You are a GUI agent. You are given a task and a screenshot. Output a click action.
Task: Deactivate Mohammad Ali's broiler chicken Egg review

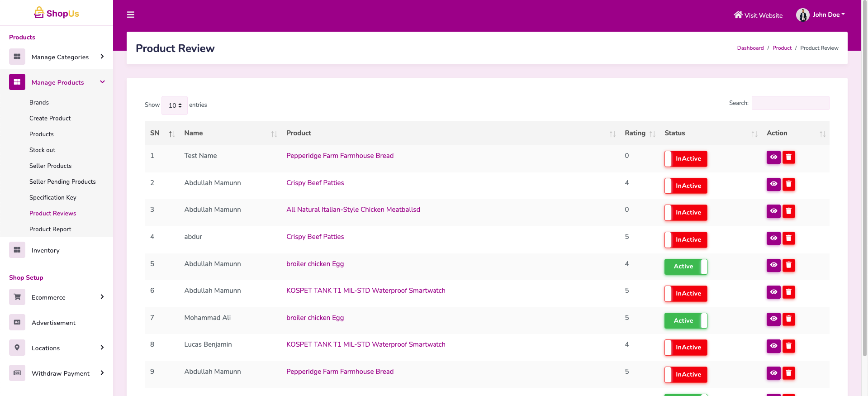coord(685,320)
